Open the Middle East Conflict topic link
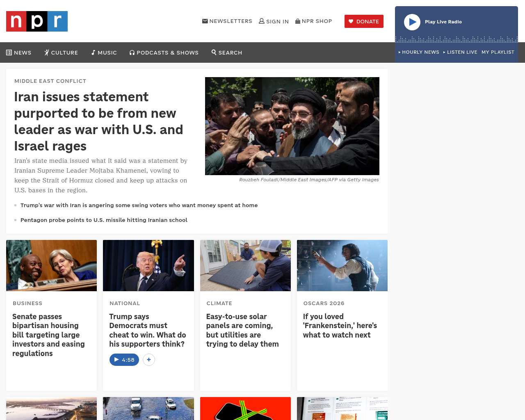525x420 pixels. point(50,81)
